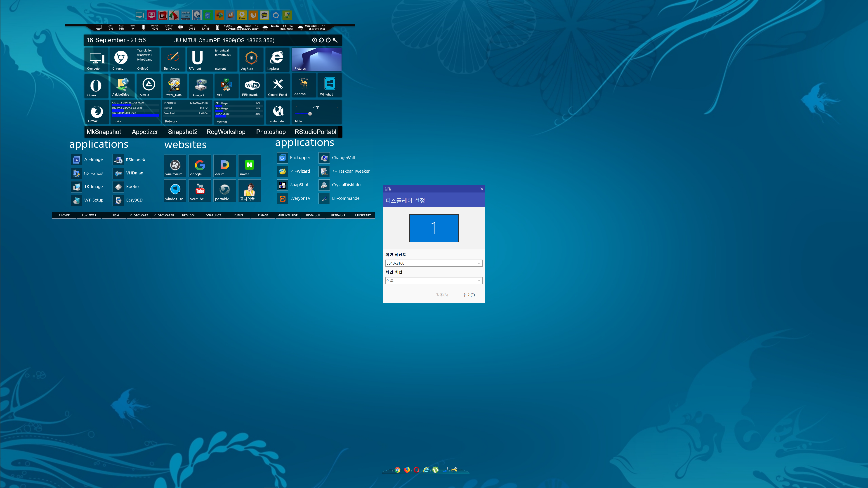Image resolution: width=868 pixels, height=488 pixels.
Task: Launch Opera from launcher tiles
Action: tap(96, 86)
